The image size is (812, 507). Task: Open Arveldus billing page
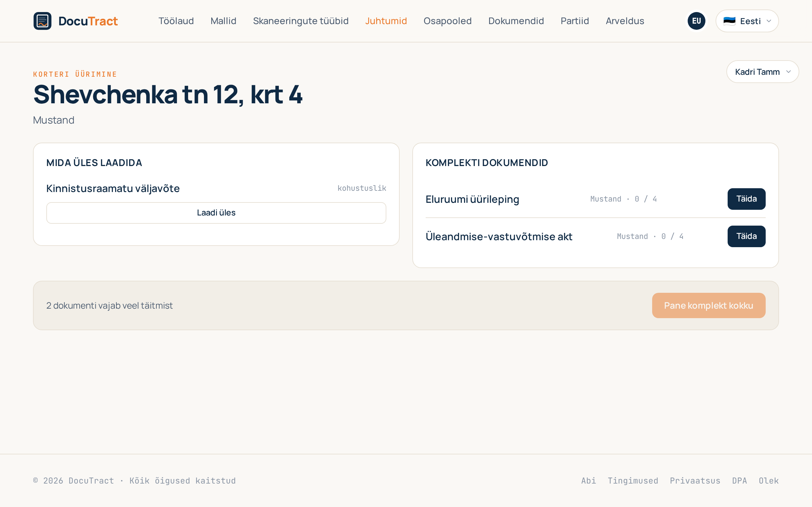625,21
